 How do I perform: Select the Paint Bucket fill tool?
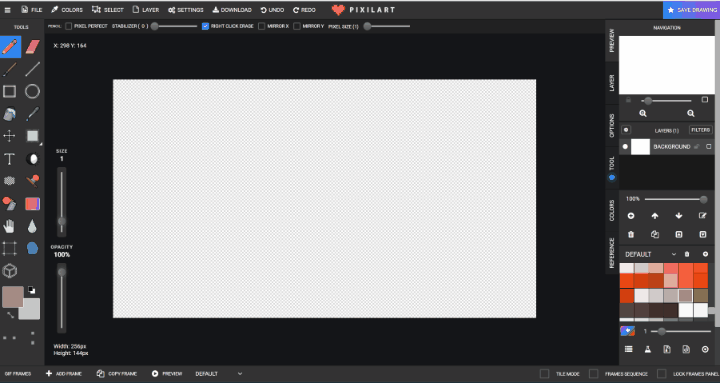click(x=10, y=114)
